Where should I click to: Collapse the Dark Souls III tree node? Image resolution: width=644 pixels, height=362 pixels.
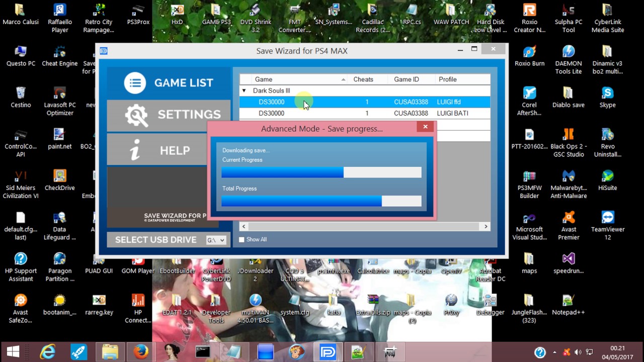coord(244,91)
